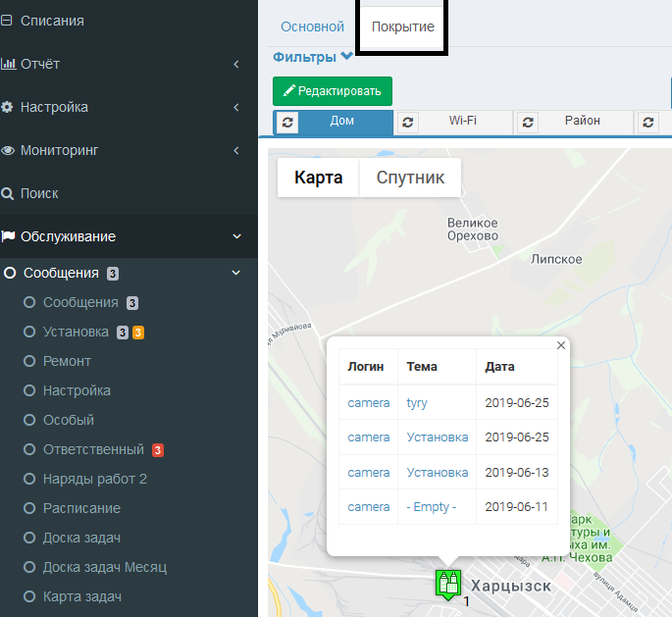Click refresh icon next to Район
The image size is (672, 617).
coord(528,123)
